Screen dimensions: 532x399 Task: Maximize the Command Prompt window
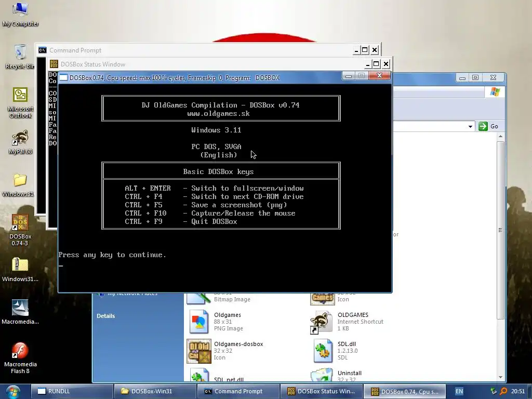point(365,50)
